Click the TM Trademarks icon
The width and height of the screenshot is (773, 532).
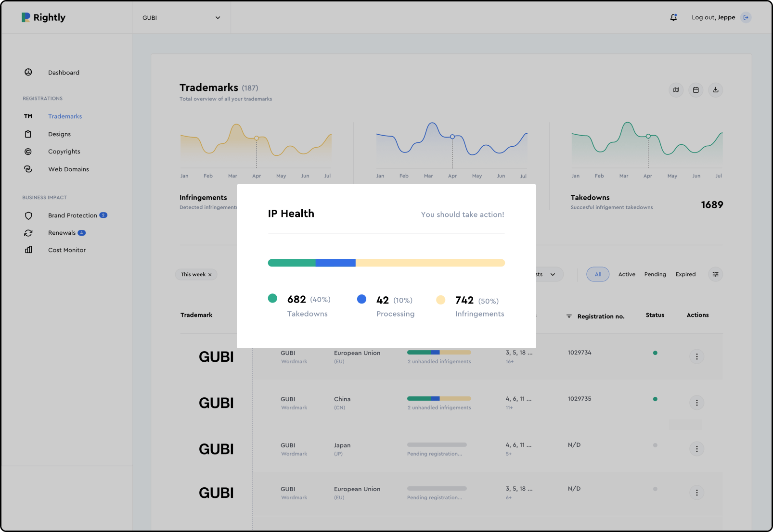(x=28, y=116)
